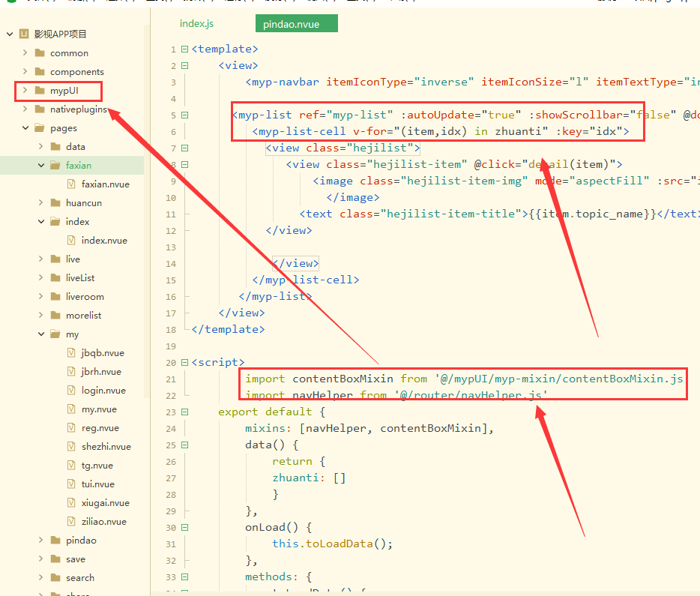Fold the template block at line 1

click(185, 49)
